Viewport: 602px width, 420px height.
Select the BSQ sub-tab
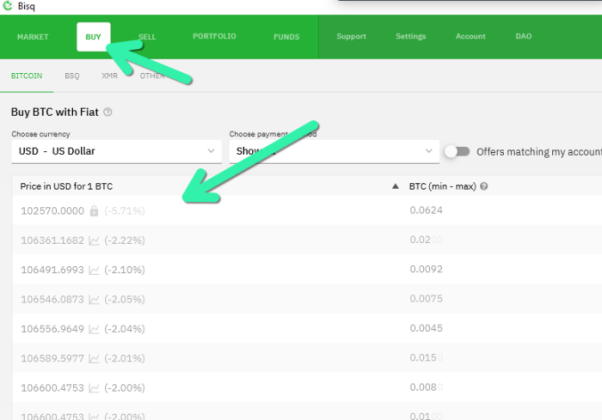tap(72, 75)
